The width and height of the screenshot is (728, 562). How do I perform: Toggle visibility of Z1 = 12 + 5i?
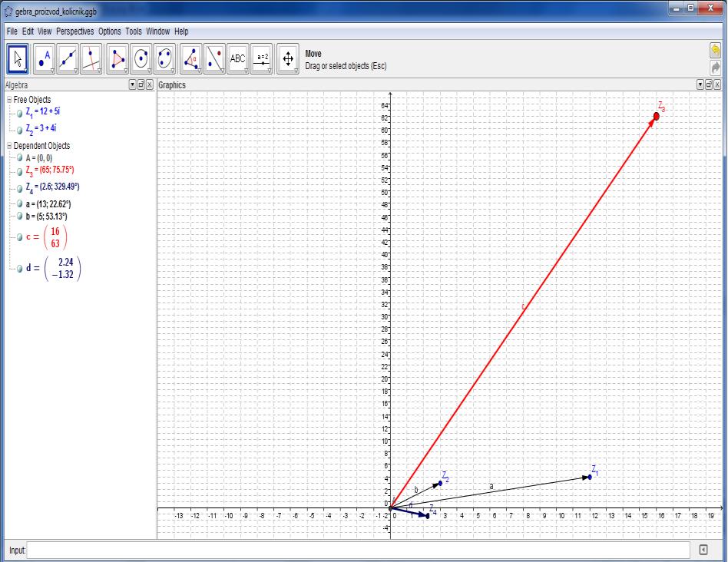tap(19, 113)
